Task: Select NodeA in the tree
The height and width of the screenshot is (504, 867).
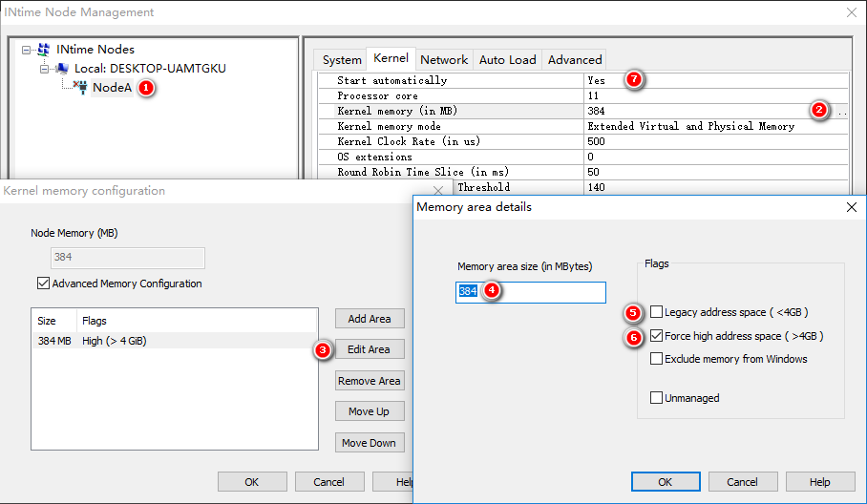Action: pos(113,87)
